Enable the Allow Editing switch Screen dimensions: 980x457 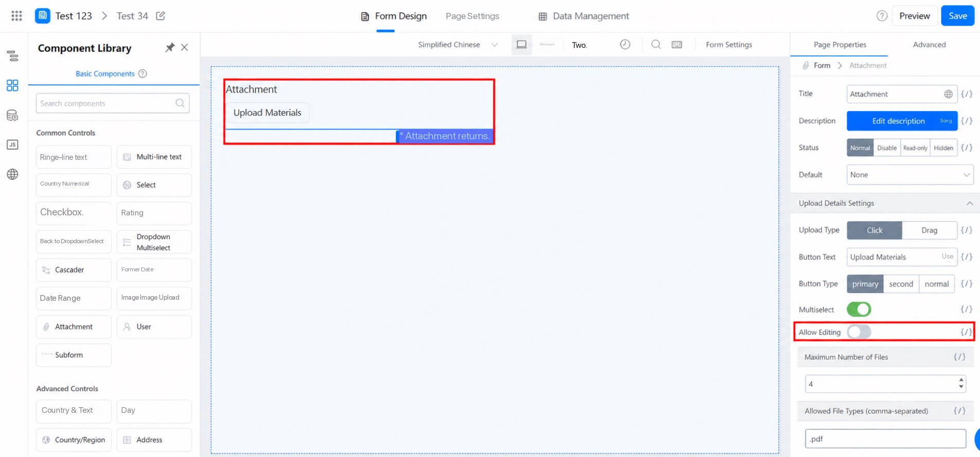[859, 332]
